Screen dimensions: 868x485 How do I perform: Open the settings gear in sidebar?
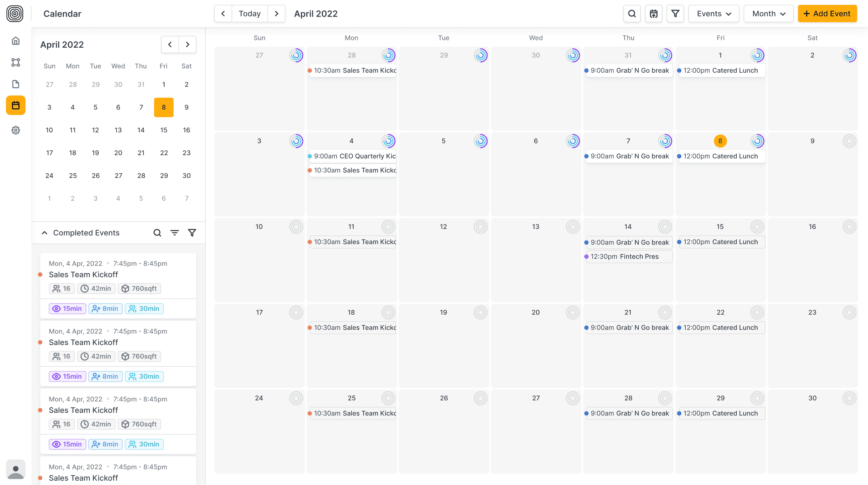[16, 130]
